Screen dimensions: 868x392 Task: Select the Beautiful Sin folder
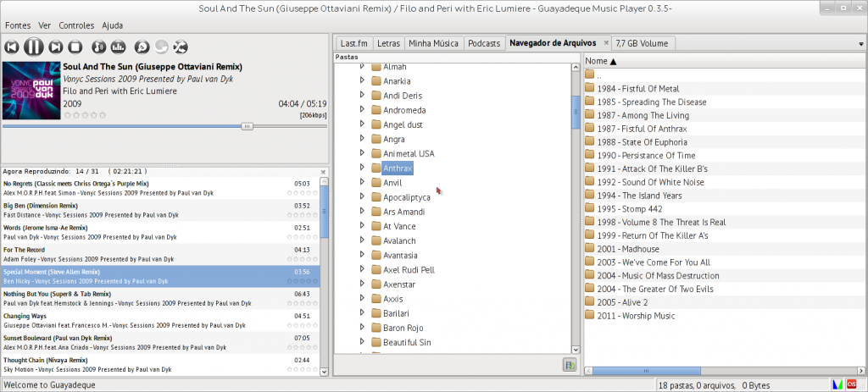click(x=407, y=342)
